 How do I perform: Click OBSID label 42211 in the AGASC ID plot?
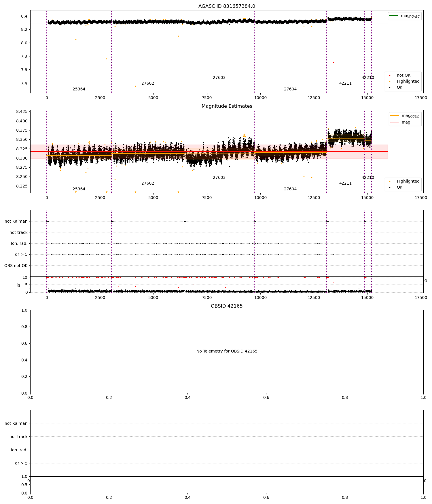(x=345, y=84)
